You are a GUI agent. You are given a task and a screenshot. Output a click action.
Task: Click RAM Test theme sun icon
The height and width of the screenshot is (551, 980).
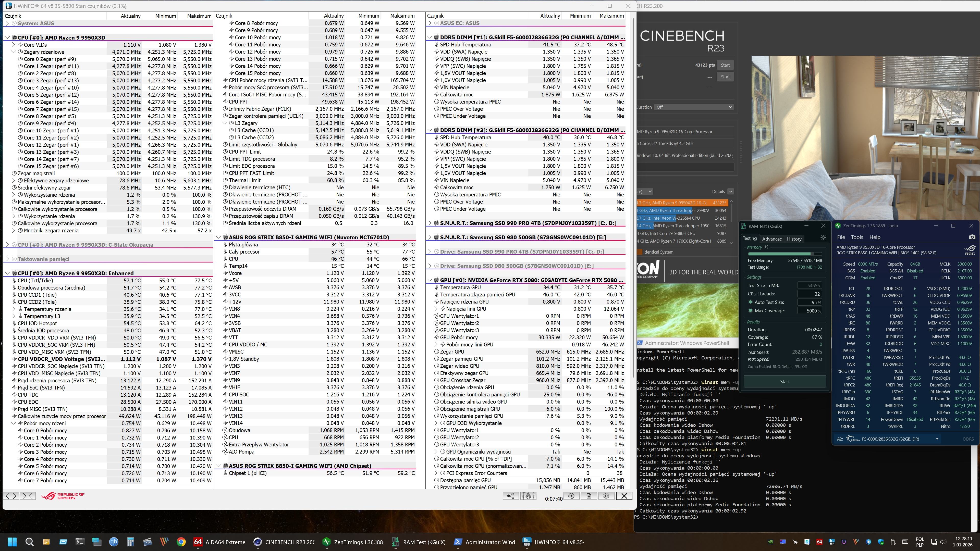coord(823,238)
